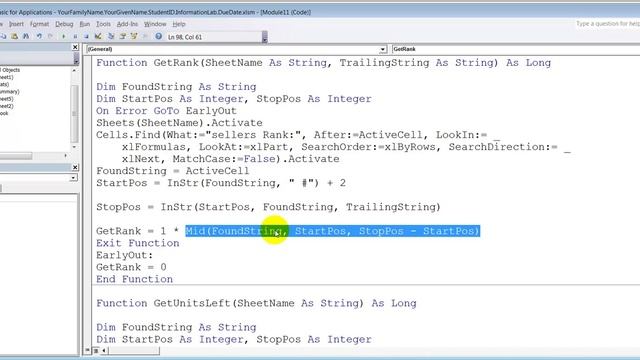The width and height of the screenshot is (640, 360).
Task: Click the 'GetRank = 0' line
Action: (131, 267)
